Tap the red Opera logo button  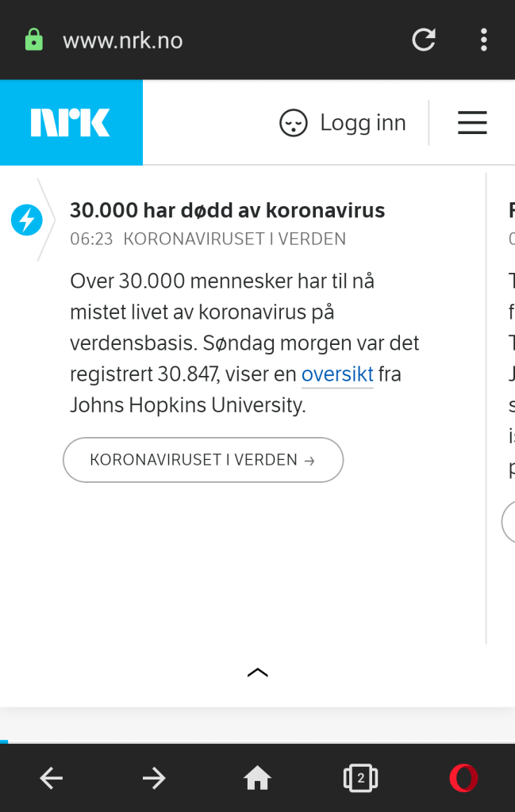tap(463, 779)
